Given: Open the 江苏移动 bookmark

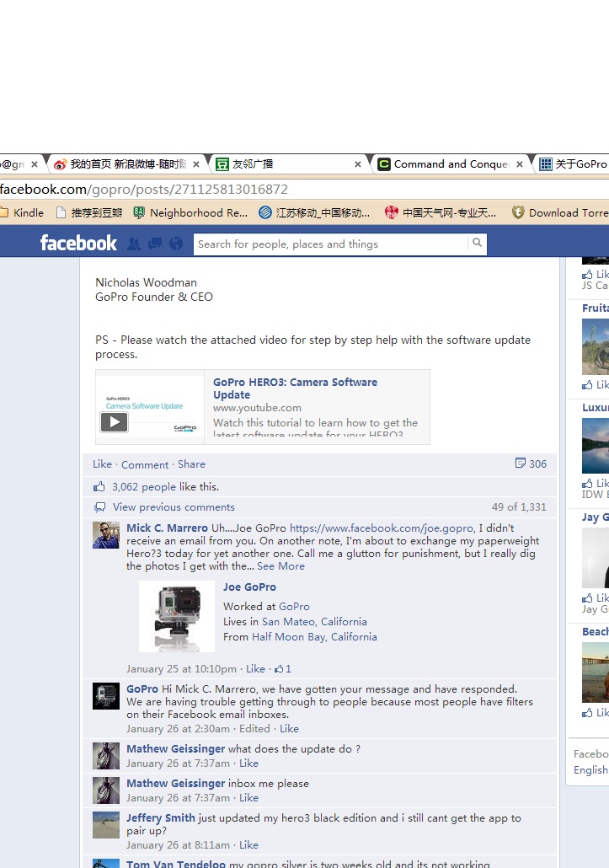Looking at the screenshot, I should coord(314,212).
